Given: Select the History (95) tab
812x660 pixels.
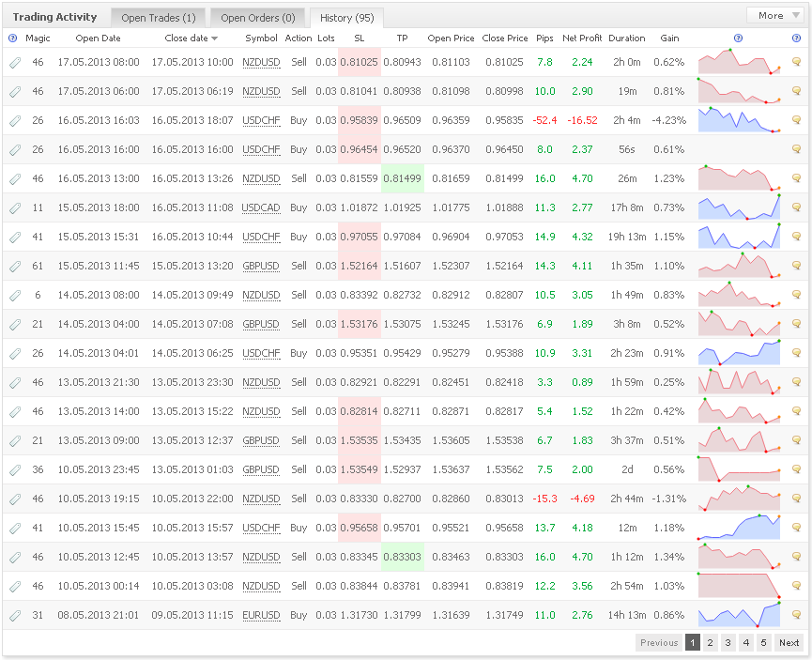Looking at the screenshot, I should tap(347, 18).
